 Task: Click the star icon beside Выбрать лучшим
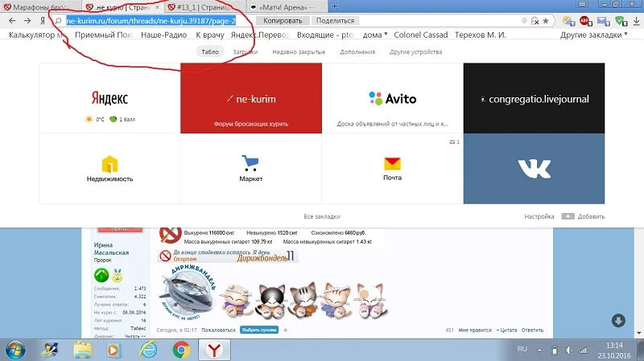[x=286, y=330]
